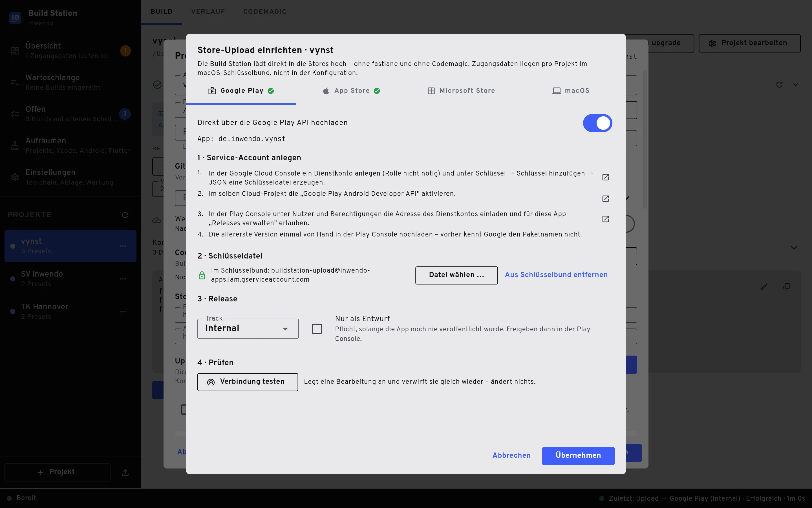
Task: Click the copy icon in background panel
Action: [x=787, y=286]
